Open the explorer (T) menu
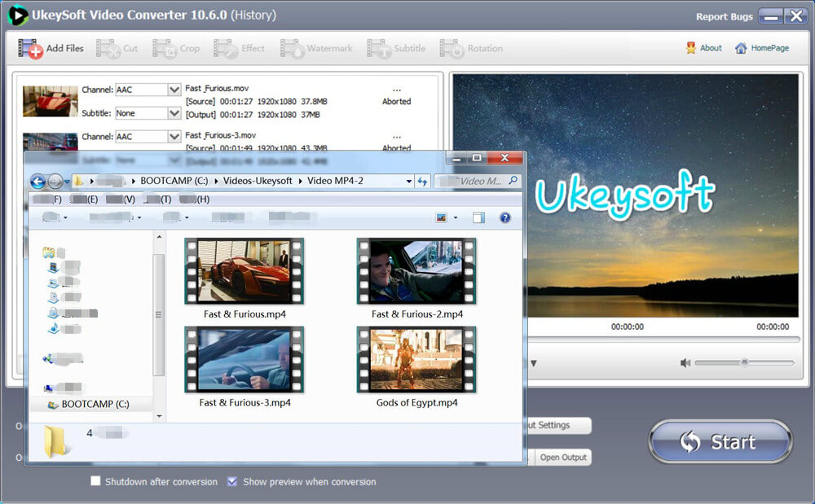Screen dimensions: 815x504 (157, 199)
